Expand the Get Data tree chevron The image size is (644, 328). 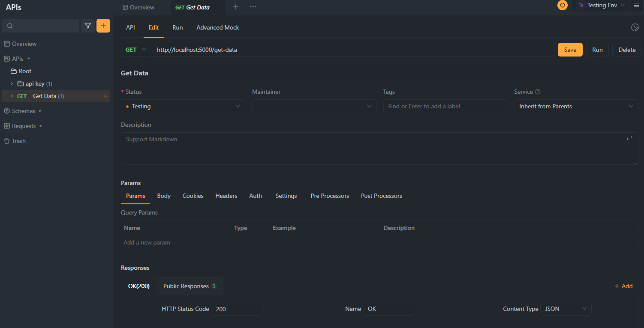[x=12, y=96]
